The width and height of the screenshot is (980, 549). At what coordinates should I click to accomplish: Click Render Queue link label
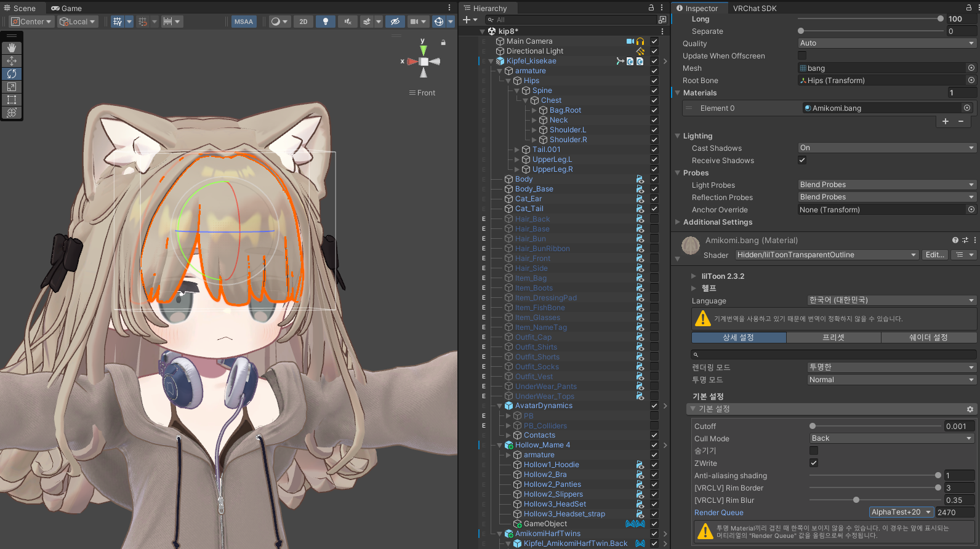719,513
